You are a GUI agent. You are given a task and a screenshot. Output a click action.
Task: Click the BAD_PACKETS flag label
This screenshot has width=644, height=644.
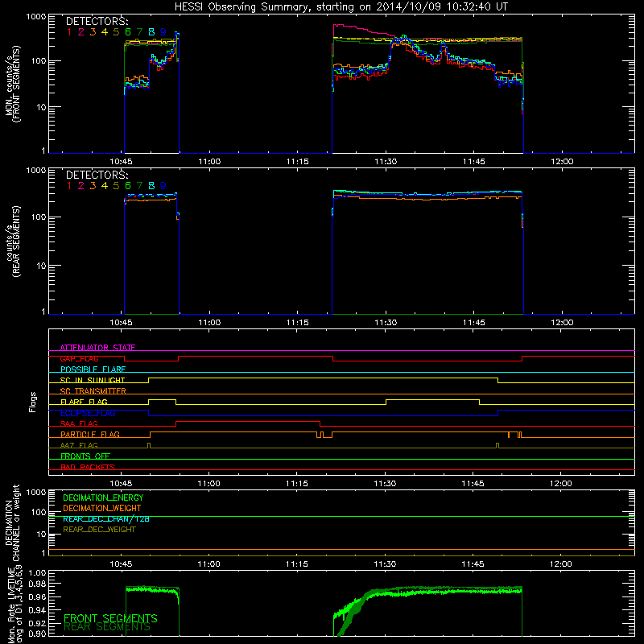pos(88,467)
